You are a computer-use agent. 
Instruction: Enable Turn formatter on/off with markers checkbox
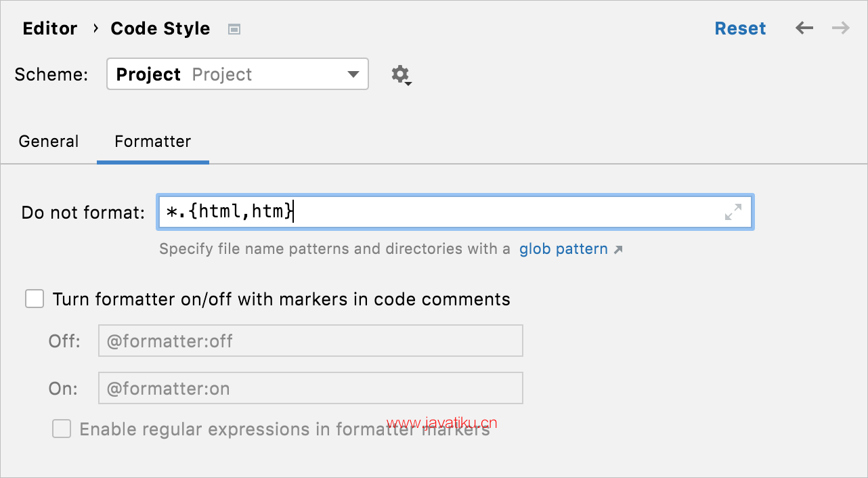coord(35,299)
